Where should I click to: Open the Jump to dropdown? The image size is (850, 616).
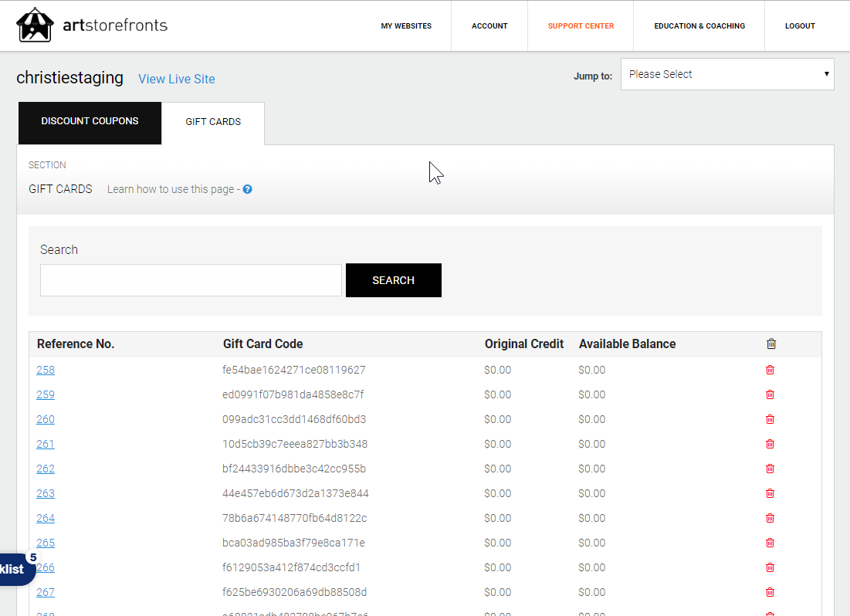pyautogui.click(x=726, y=74)
